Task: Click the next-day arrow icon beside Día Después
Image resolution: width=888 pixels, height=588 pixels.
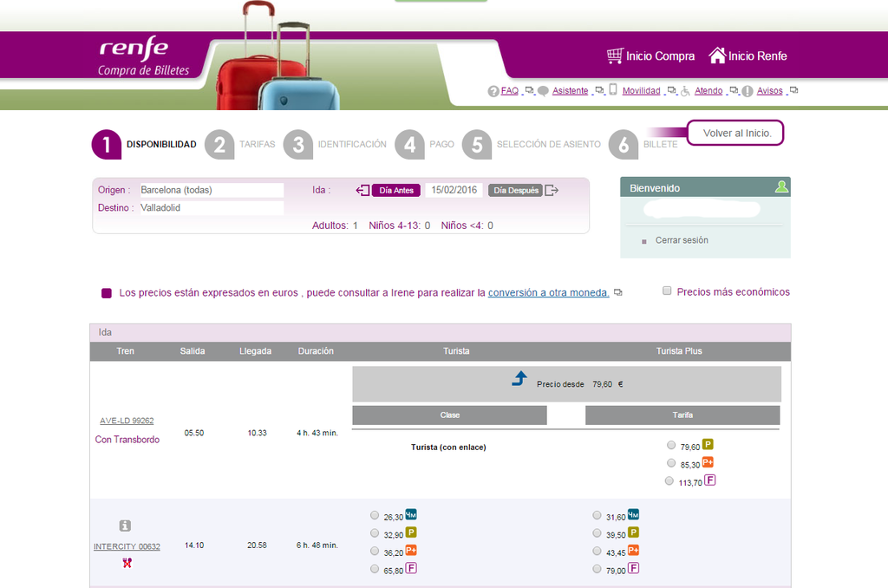Action: [x=552, y=190]
